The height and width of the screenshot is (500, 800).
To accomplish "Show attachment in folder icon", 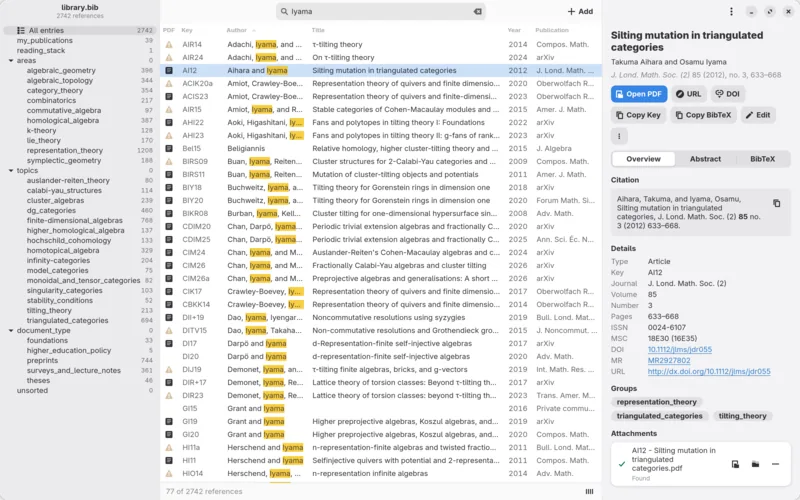I will coord(755,464).
